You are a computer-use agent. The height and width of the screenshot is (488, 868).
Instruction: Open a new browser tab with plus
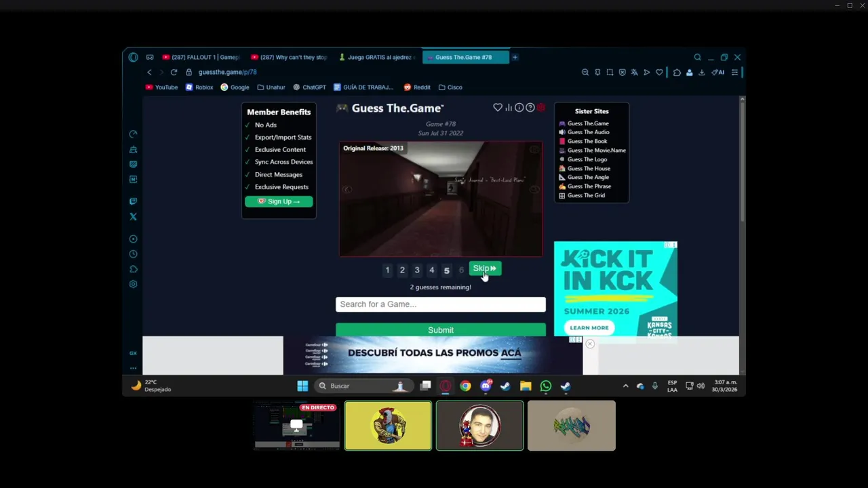pos(515,58)
